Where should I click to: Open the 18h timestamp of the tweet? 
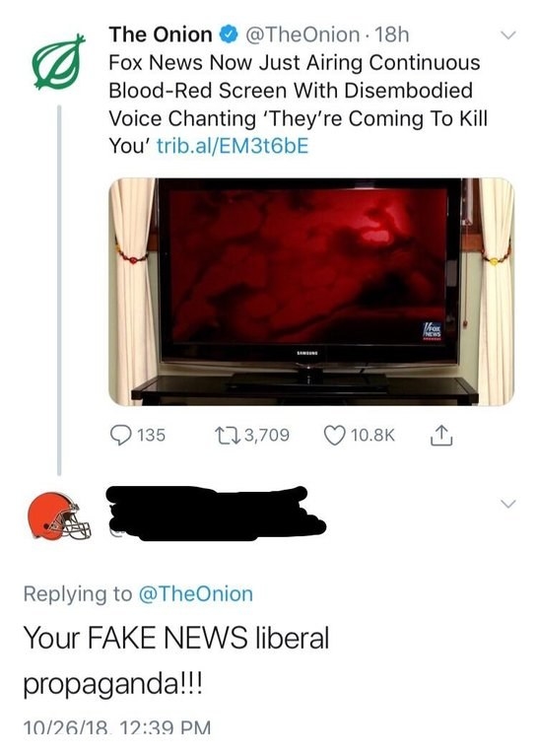(x=391, y=34)
